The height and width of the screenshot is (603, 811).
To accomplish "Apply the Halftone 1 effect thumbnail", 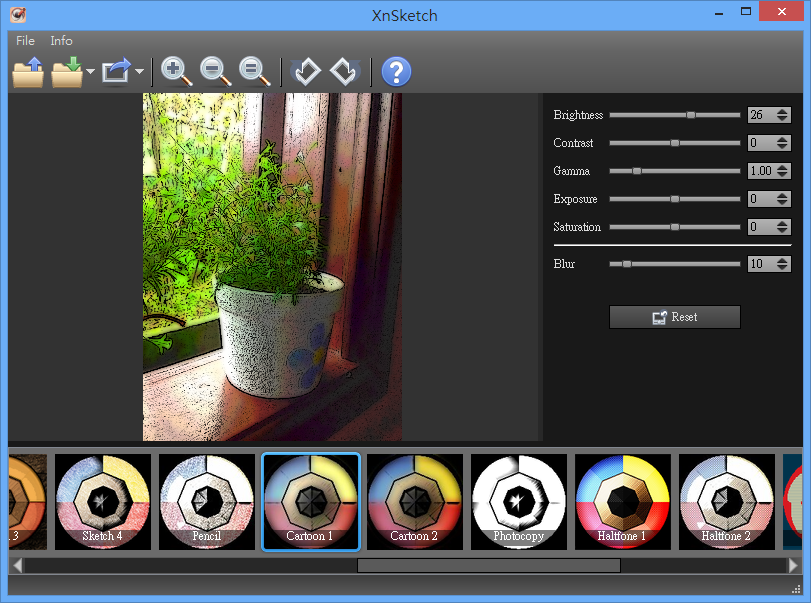I will click(623, 502).
